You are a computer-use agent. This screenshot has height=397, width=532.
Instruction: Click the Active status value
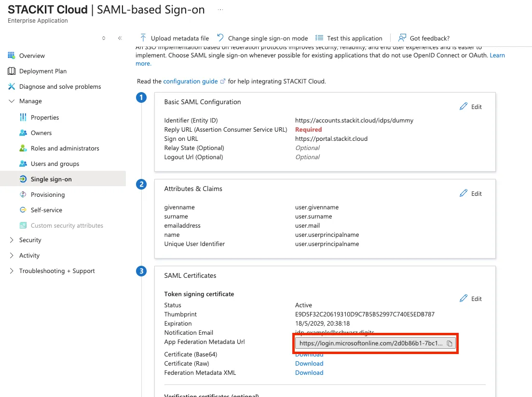tap(303, 305)
